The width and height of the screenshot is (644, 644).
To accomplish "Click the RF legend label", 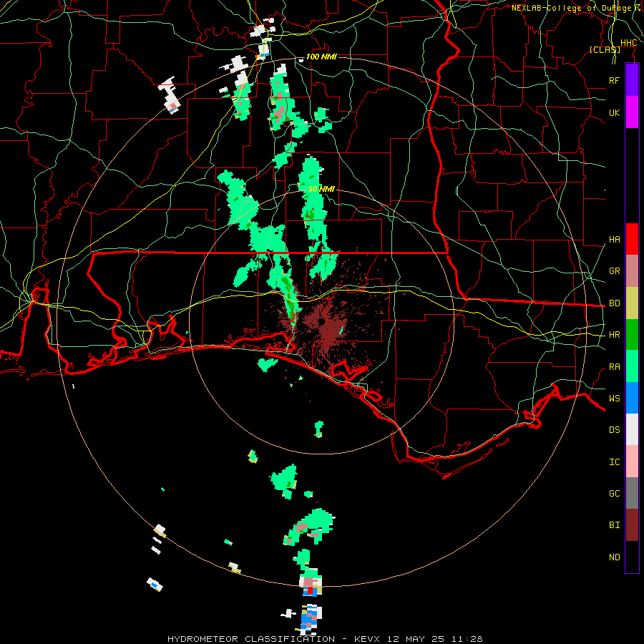I will pos(614,80).
